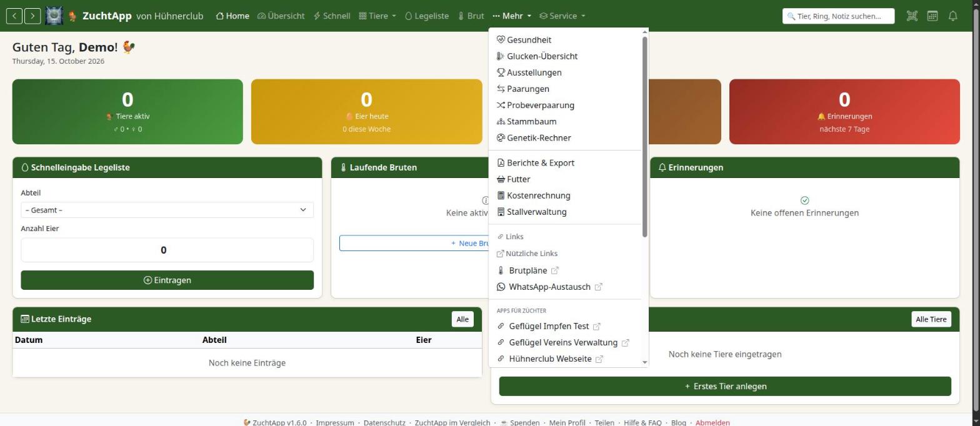Open the Eier heute stat card
The image size is (980, 426).
(x=366, y=112)
